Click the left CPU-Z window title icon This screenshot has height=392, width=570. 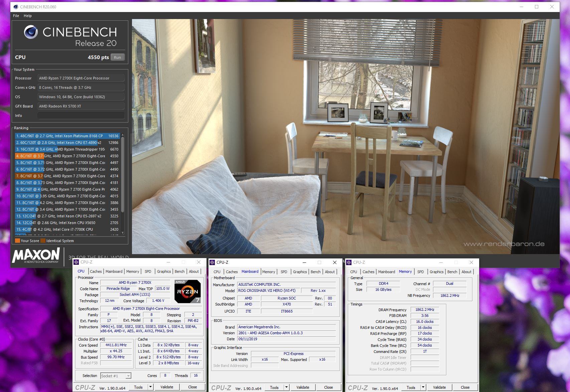click(76, 262)
